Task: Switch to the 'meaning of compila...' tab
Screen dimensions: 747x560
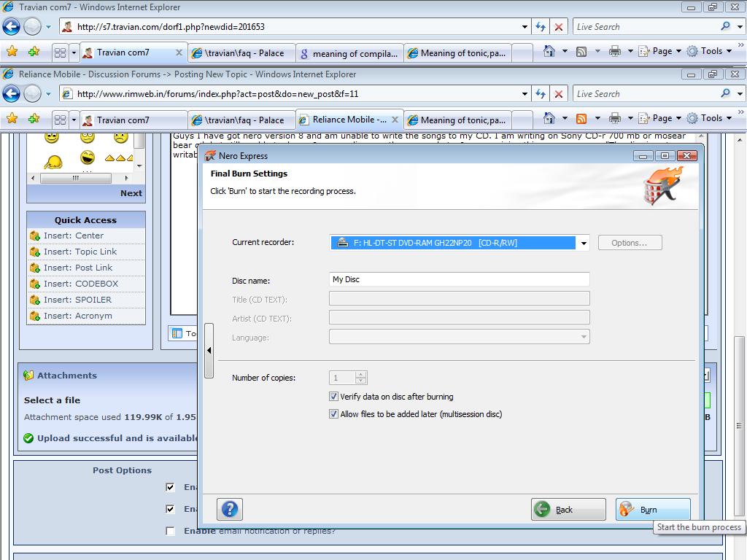Action: pos(349,53)
